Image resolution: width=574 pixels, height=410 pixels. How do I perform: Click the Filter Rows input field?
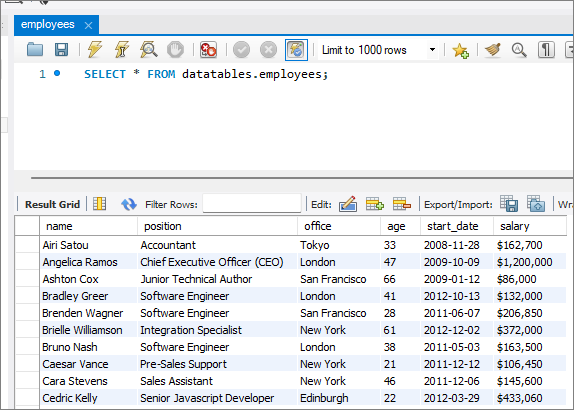[x=252, y=204]
